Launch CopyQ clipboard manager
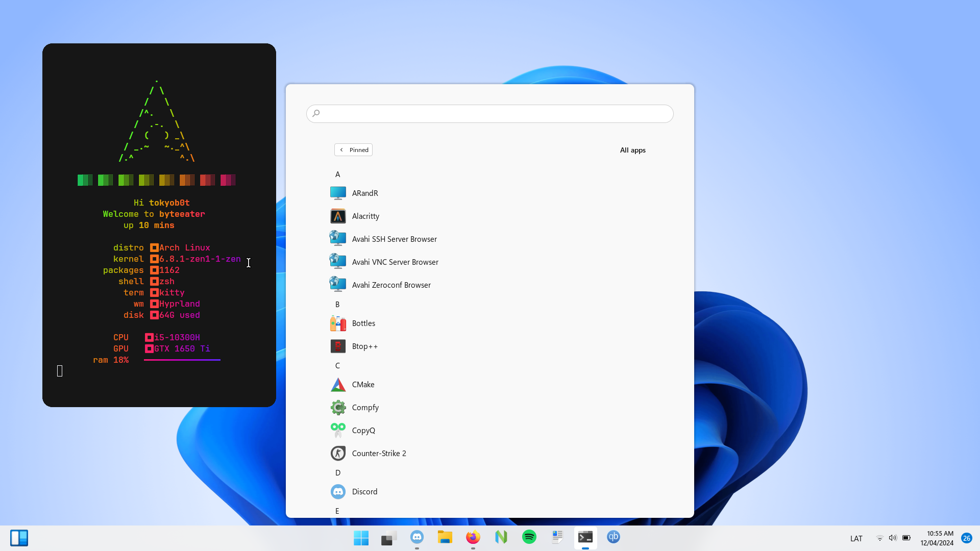The height and width of the screenshot is (551, 980). click(363, 431)
